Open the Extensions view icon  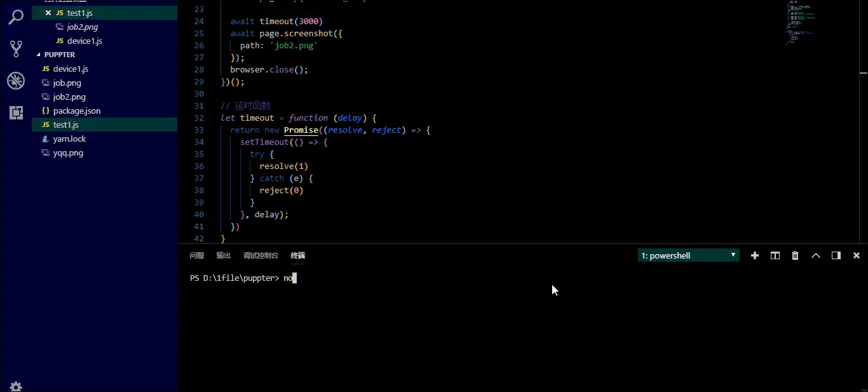click(16, 113)
